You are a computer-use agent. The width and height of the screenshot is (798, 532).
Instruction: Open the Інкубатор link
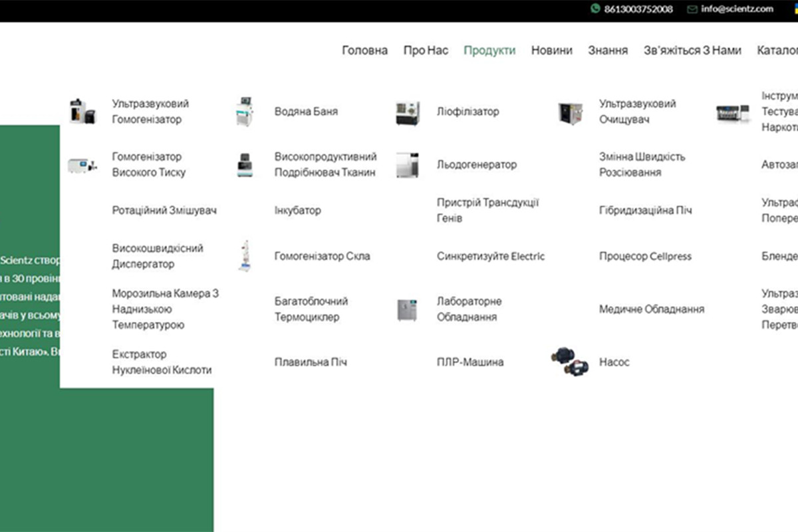(297, 211)
